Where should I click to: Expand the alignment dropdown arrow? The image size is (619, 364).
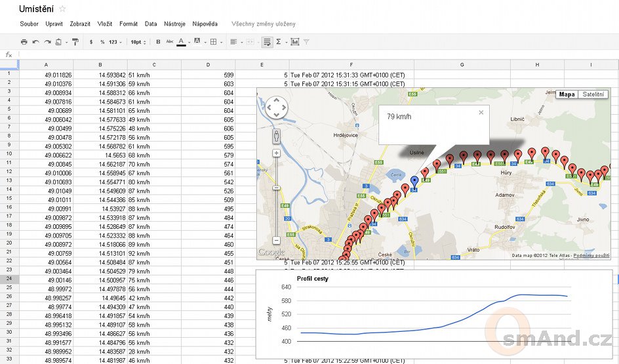[241, 42]
